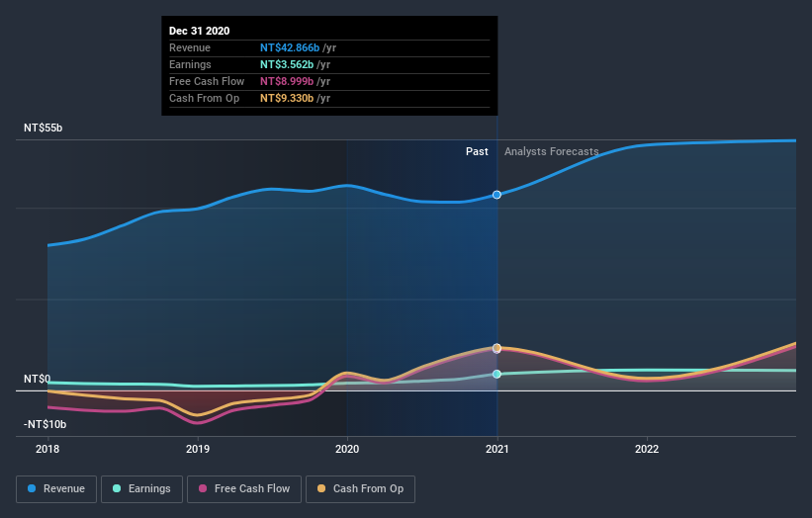Click the Past label on the chart
The width and height of the screenshot is (812, 518).
coord(477,151)
